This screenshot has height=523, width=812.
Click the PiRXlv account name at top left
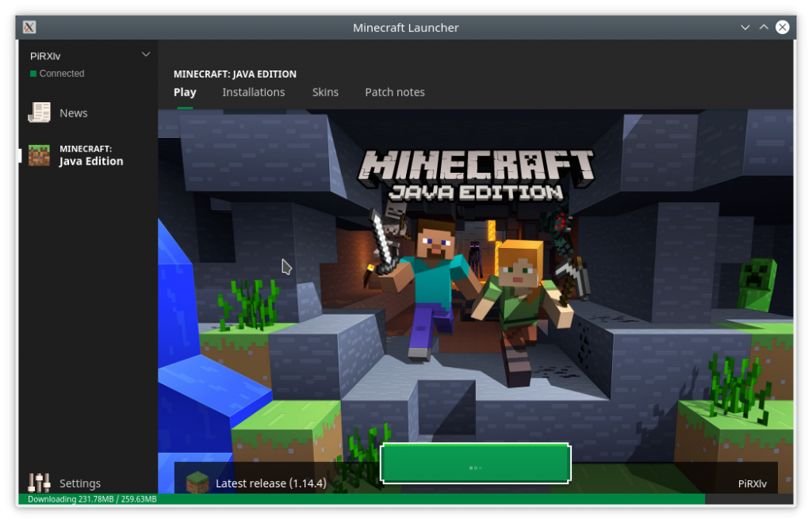pos(45,56)
